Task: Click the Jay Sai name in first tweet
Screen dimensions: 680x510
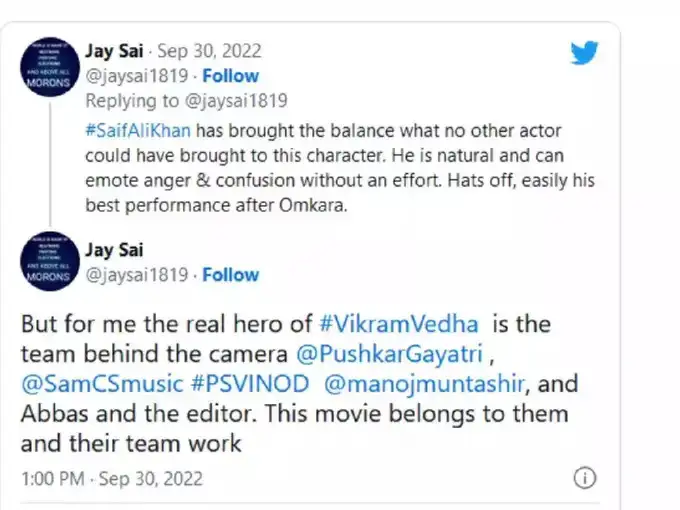Action: [113, 51]
